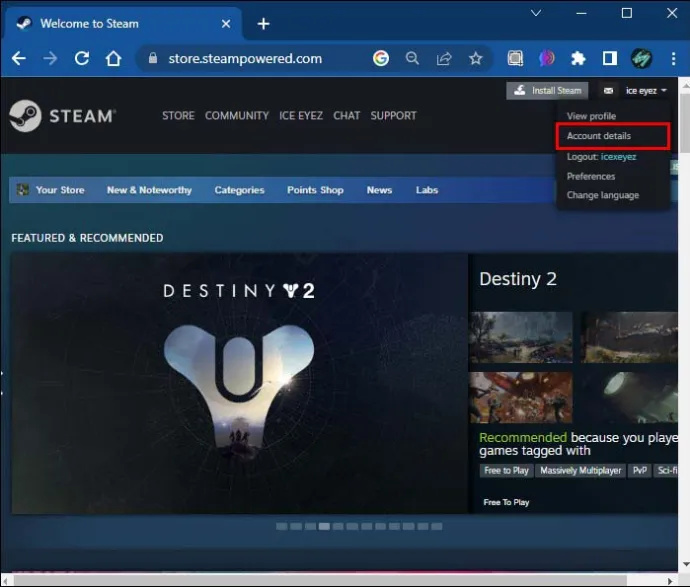Click the horizontal scrollbar left arrow
Screen dimensions: 690x587
point(6,581)
